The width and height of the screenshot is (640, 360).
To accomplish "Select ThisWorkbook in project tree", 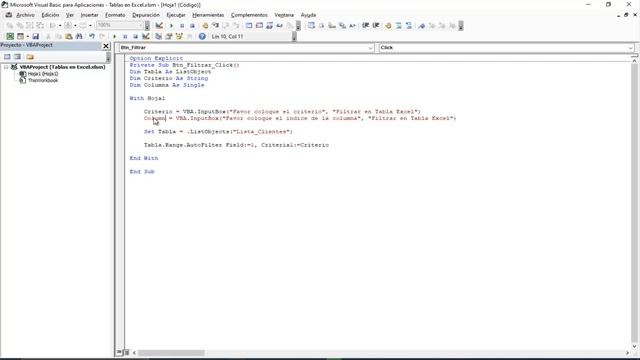I will coord(43,80).
